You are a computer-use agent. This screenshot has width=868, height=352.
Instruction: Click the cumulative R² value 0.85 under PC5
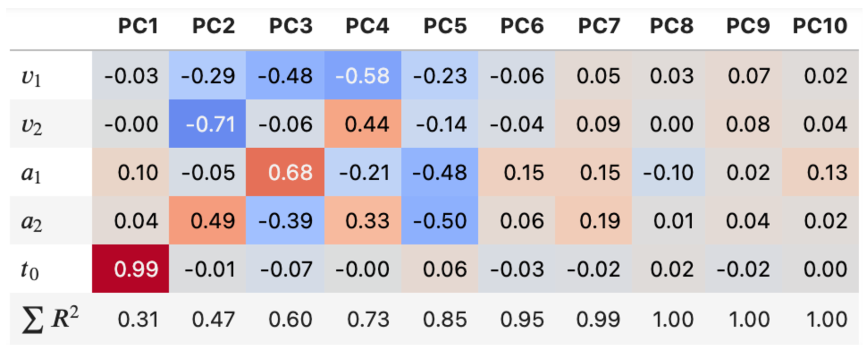[445, 320]
